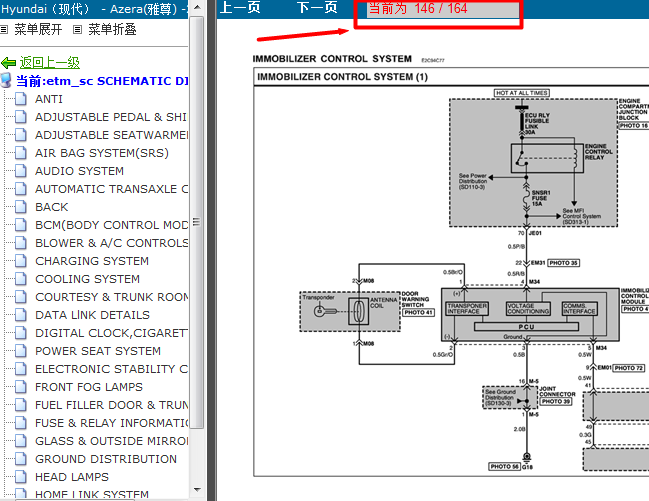Select COURTESY & TRUNK ROOM item
Image resolution: width=649 pixels, height=501 pixels.
point(111,297)
